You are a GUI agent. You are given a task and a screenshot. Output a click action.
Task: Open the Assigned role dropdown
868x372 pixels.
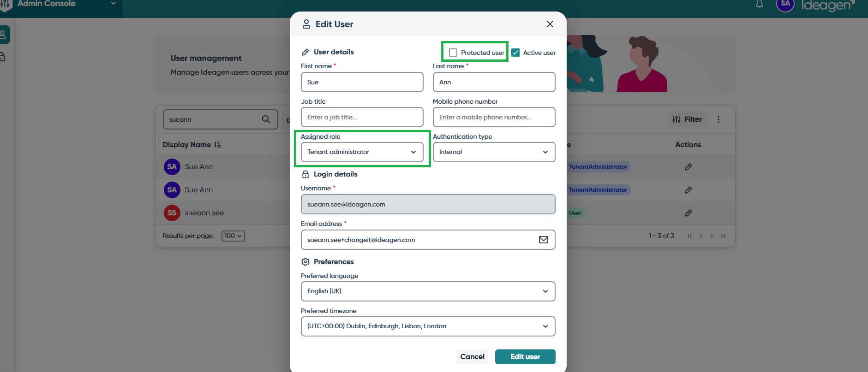pos(362,152)
